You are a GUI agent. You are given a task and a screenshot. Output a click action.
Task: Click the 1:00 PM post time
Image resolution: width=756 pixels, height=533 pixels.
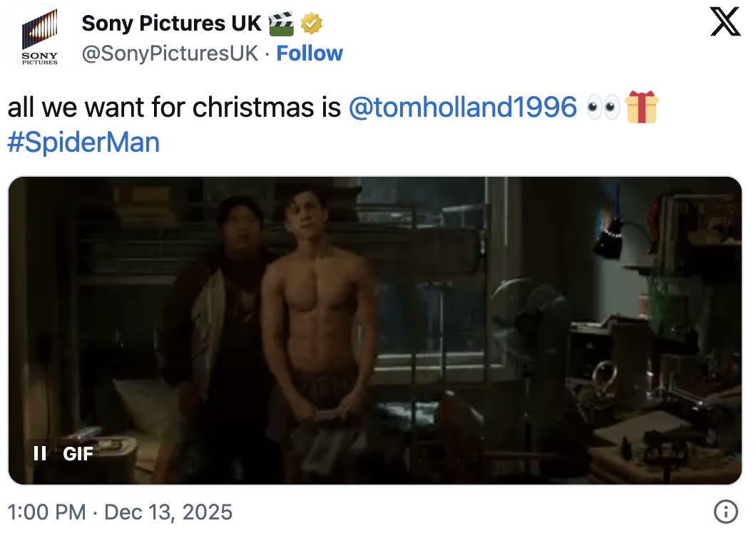click(x=46, y=512)
